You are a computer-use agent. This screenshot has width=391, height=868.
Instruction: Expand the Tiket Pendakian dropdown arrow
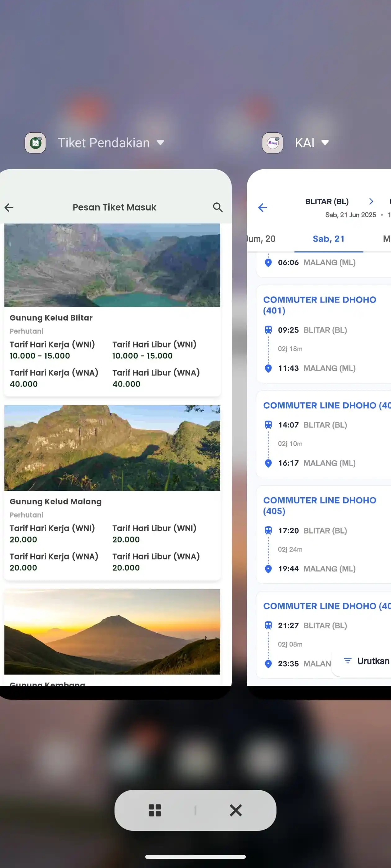point(160,143)
